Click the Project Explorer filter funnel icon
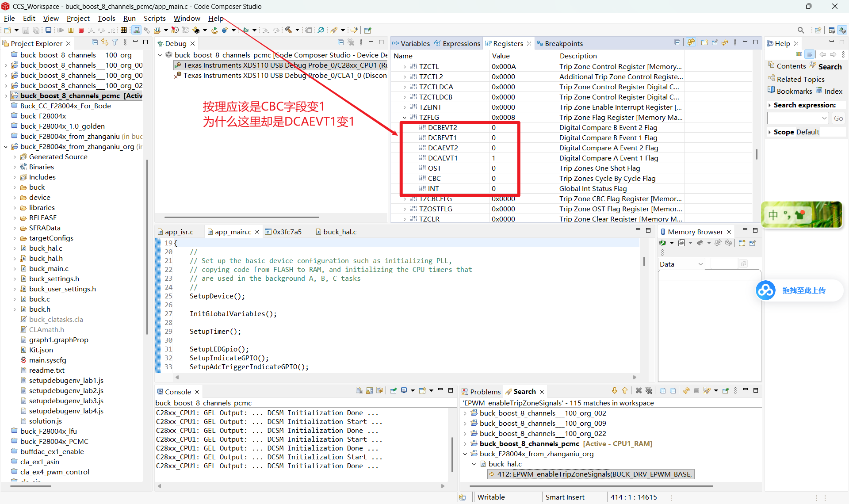Image resolution: width=849 pixels, height=504 pixels. (x=115, y=42)
